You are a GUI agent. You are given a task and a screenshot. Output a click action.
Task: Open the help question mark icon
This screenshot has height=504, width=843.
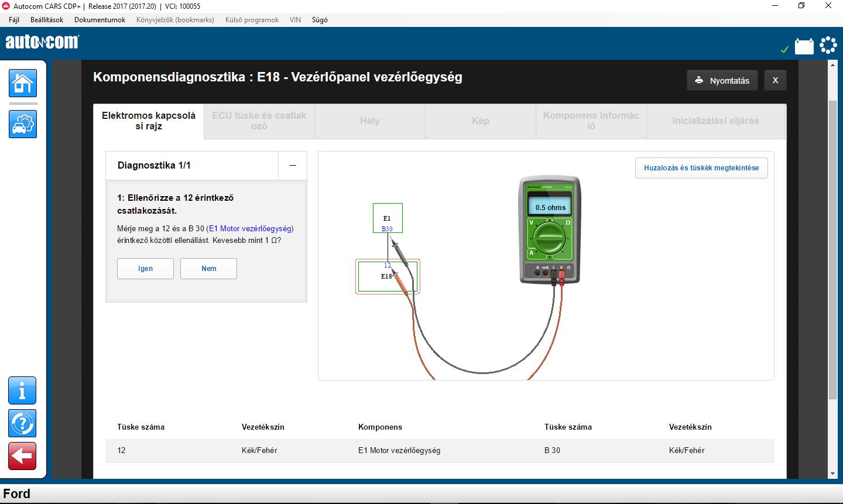point(22,423)
